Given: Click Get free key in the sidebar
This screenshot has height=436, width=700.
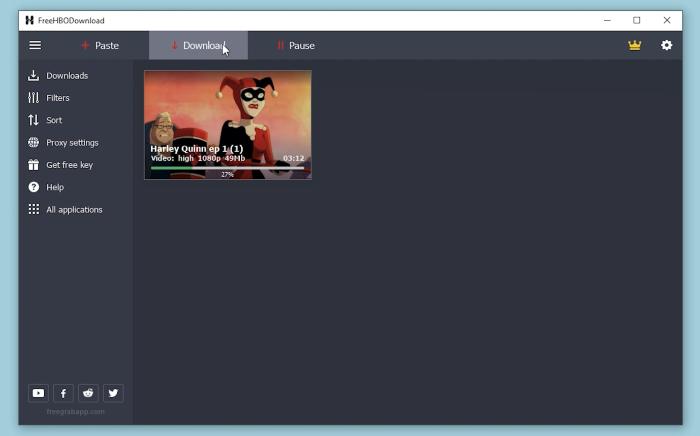Looking at the screenshot, I should pyautogui.click(x=60, y=165).
